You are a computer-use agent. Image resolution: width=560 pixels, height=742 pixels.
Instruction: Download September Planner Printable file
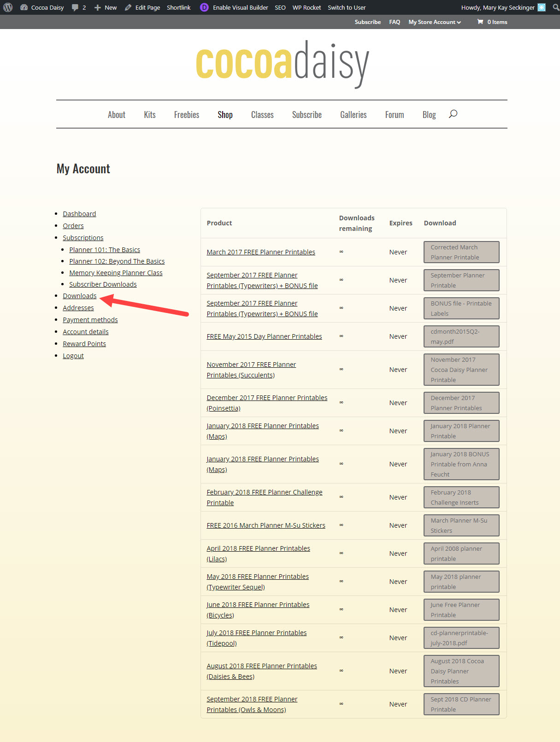[x=461, y=280]
